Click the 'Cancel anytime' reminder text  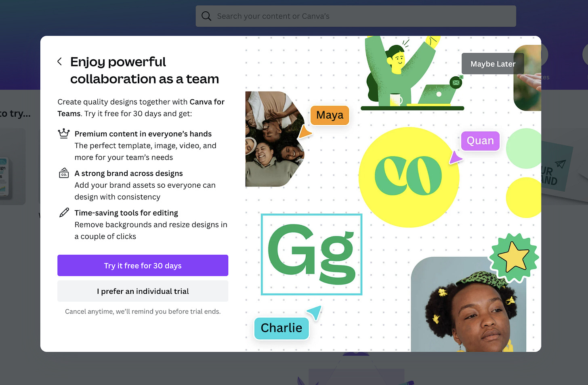click(x=143, y=312)
